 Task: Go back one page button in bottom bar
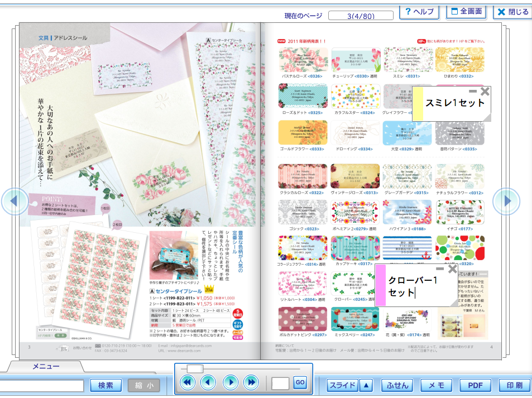point(208,382)
